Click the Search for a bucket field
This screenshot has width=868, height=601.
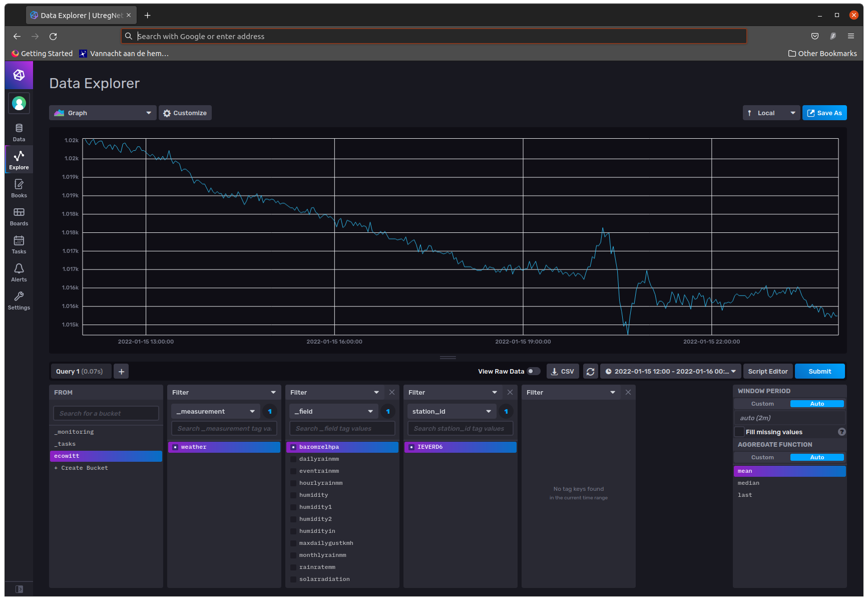(106, 414)
